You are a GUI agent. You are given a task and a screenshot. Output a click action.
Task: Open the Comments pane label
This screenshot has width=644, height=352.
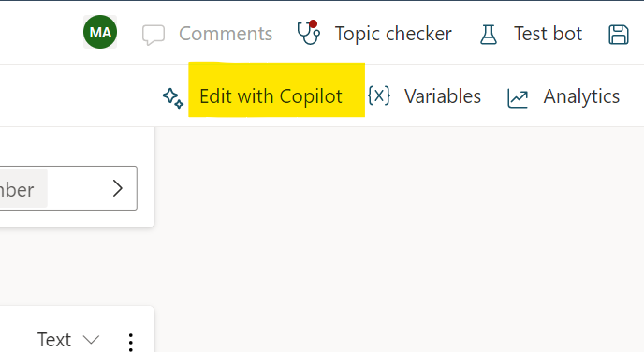(226, 34)
